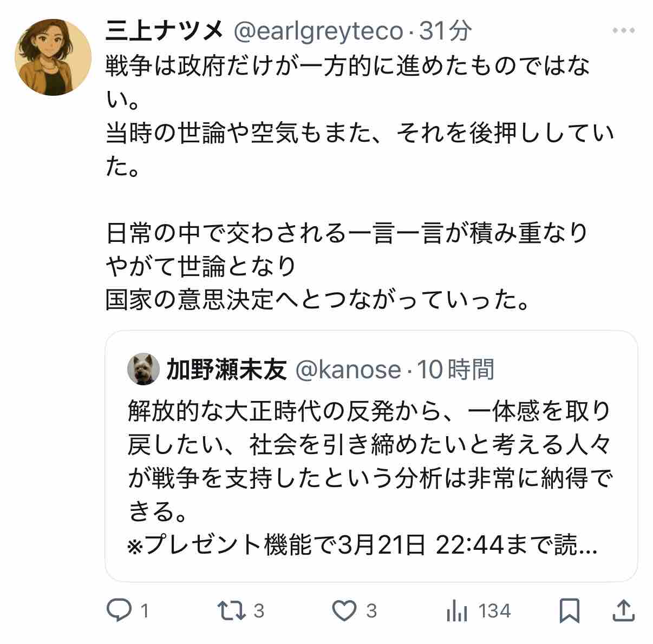Click the 10時間 quoted timestamp
Image resolution: width=653 pixels, height=644 pixels.
(x=455, y=370)
